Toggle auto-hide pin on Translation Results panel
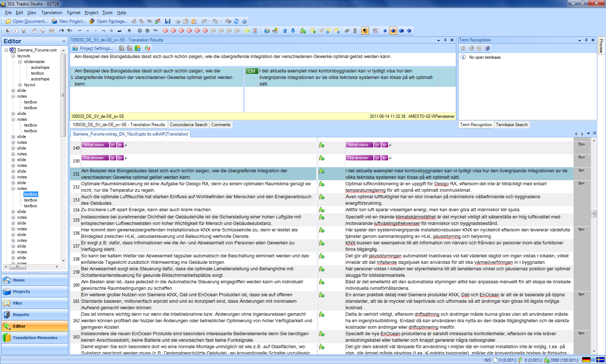 445,40
